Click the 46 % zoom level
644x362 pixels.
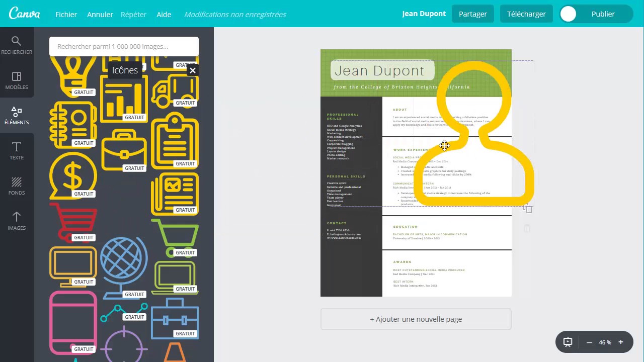point(605,342)
